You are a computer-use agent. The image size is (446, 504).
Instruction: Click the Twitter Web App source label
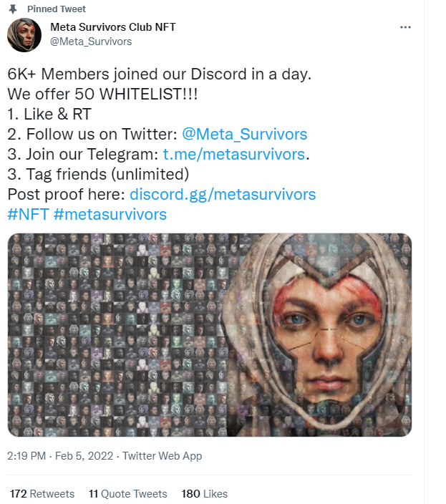163,456
